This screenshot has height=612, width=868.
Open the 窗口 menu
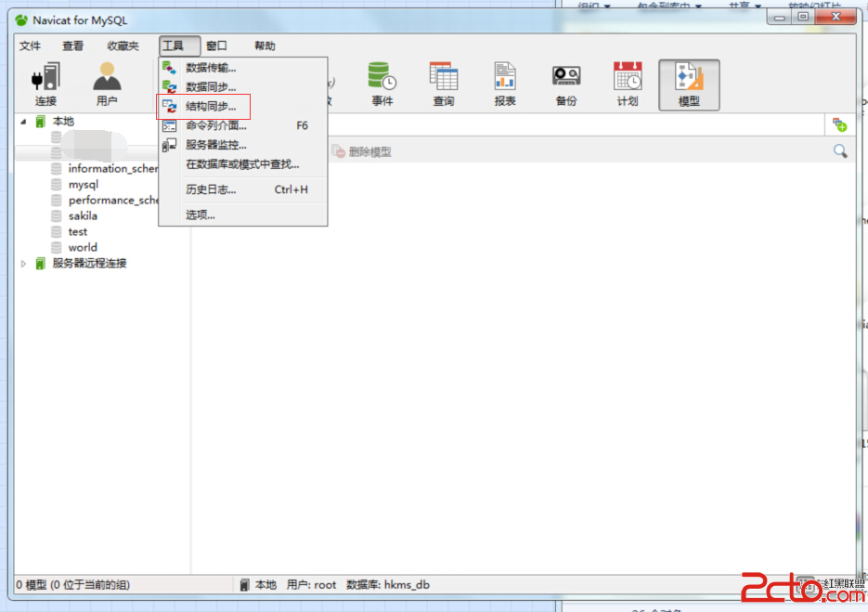(x=216, y=46)
